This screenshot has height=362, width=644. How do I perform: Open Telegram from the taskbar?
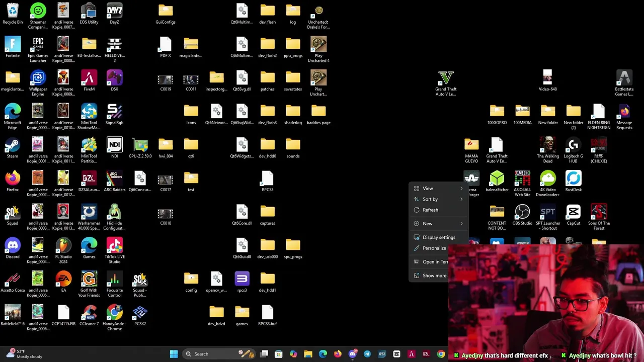[x=367, y=354]
